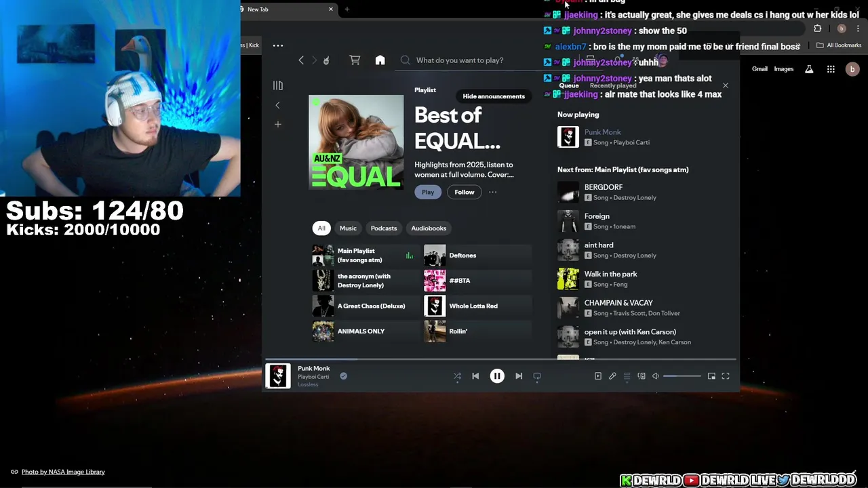Viewport: 868px width, 488px height.
Task: Select the Music filter chip
Action: click(x=348, y=228)
